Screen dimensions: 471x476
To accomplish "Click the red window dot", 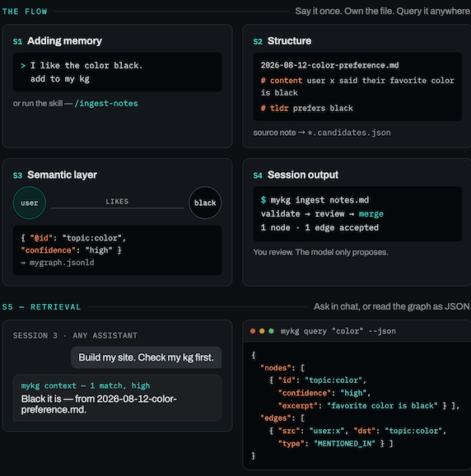I will click(253, 331).
